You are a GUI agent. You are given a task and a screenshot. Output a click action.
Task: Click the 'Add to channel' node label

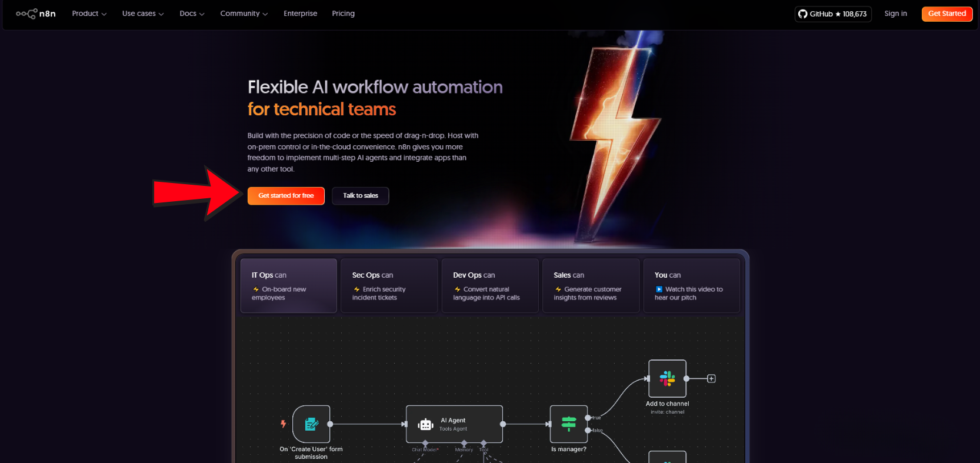click(x=667, y=404)
